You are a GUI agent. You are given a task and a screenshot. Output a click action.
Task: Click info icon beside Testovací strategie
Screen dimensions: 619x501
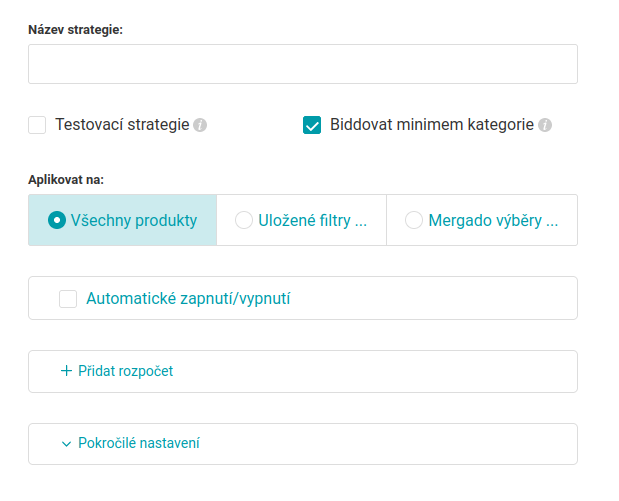point(200,126)
